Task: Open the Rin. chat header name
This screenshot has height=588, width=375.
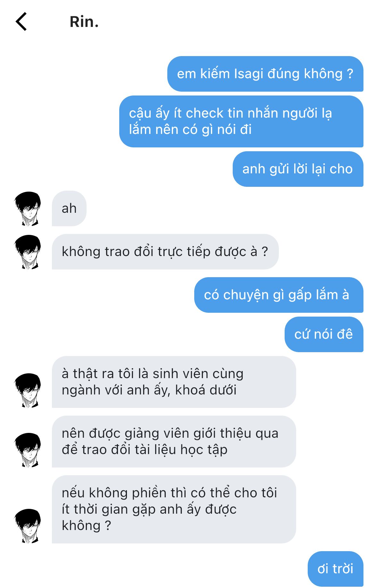Action: (84, 22)
